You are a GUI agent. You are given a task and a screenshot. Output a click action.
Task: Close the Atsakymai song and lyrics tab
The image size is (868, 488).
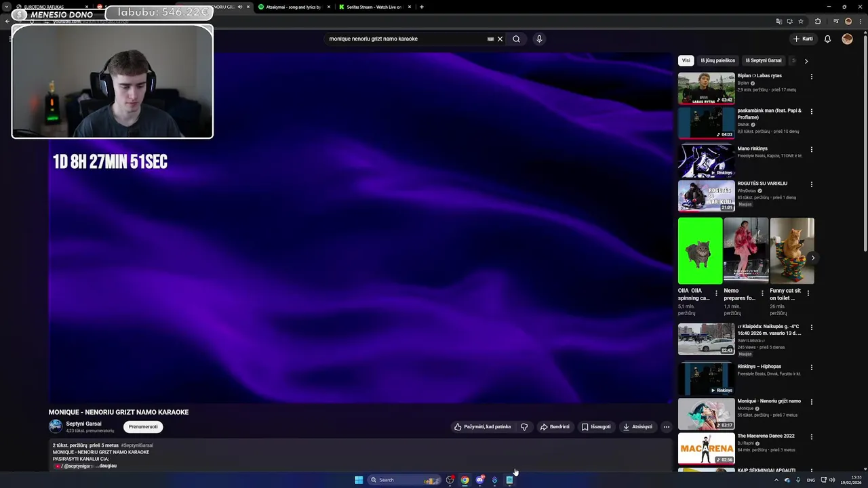(329, 7)
